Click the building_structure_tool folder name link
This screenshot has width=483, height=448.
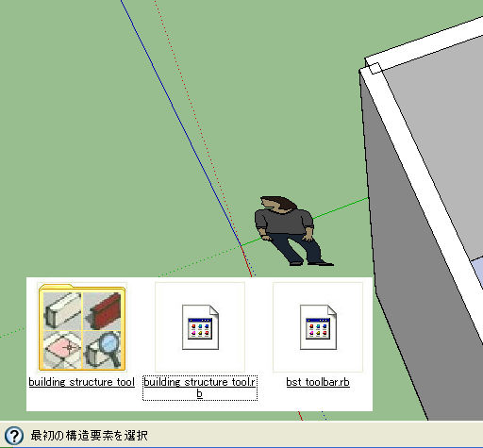[x=82, y=382]
